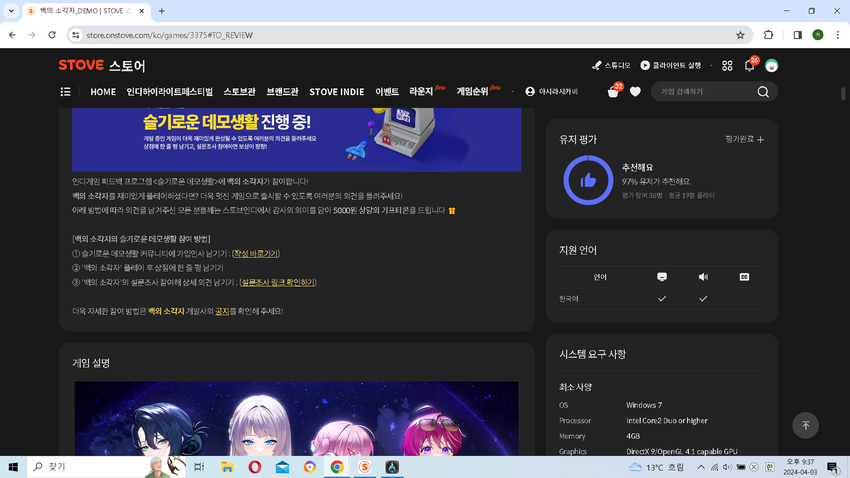Open STOVE INDIE menu
850x478 pixels.
(x=337, y=92)
